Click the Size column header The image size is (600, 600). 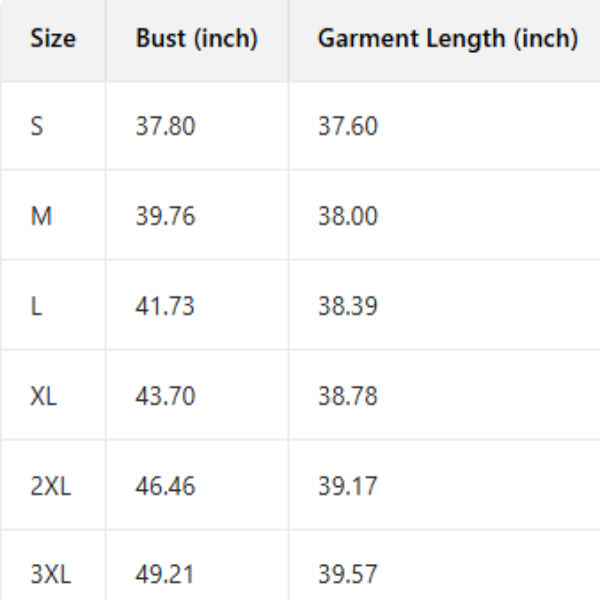[53, 39]
